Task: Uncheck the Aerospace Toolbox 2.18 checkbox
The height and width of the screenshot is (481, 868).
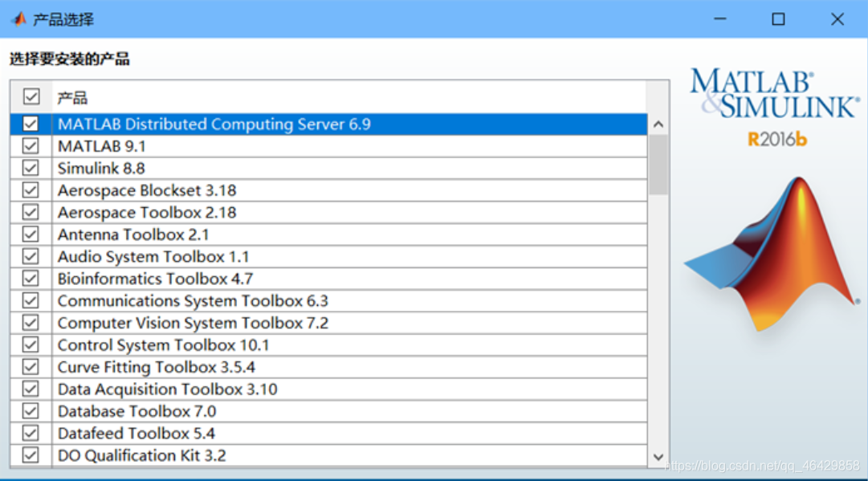Action: pos(31,213)
